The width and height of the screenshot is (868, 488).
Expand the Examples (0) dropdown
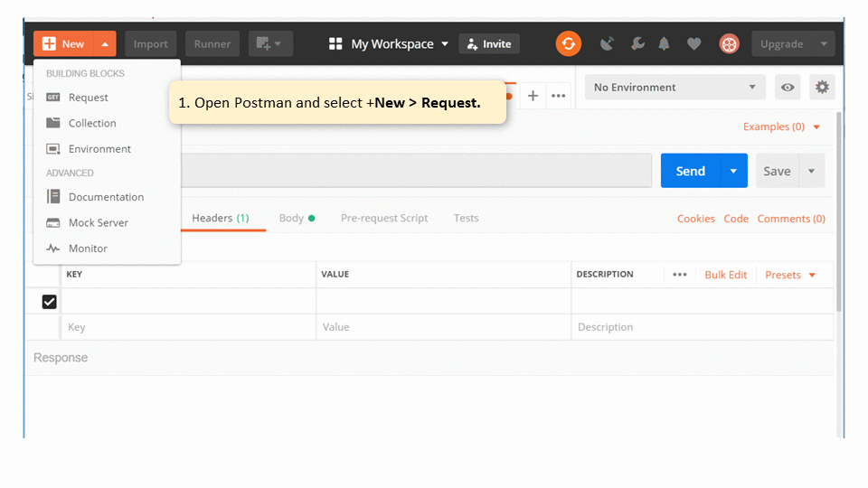pos(781,127)
